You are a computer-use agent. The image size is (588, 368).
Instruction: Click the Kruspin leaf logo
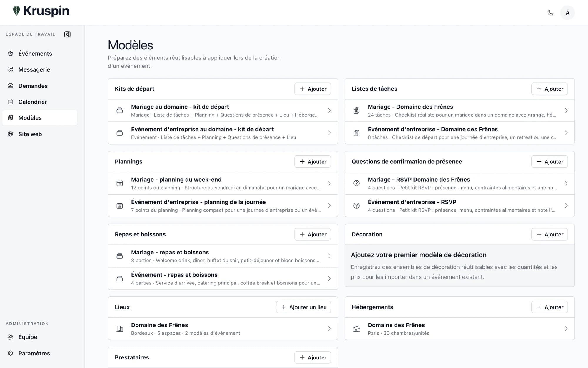click(16, 11)
